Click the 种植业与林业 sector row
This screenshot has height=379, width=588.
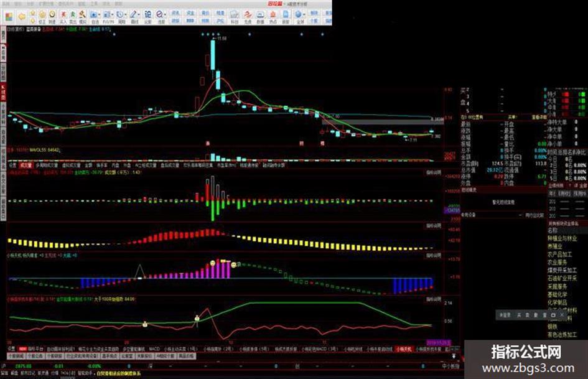click(x=562, y=238)
